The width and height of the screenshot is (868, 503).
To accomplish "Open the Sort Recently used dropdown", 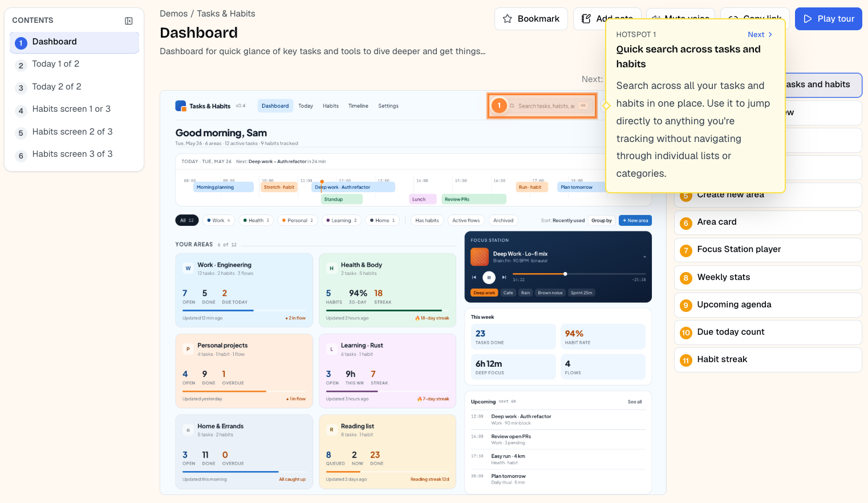I will click(563, 221).
